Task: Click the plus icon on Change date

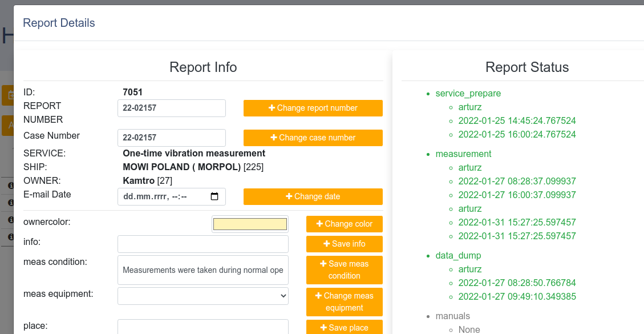Action: pyautogui.click(x=289, y=196)
